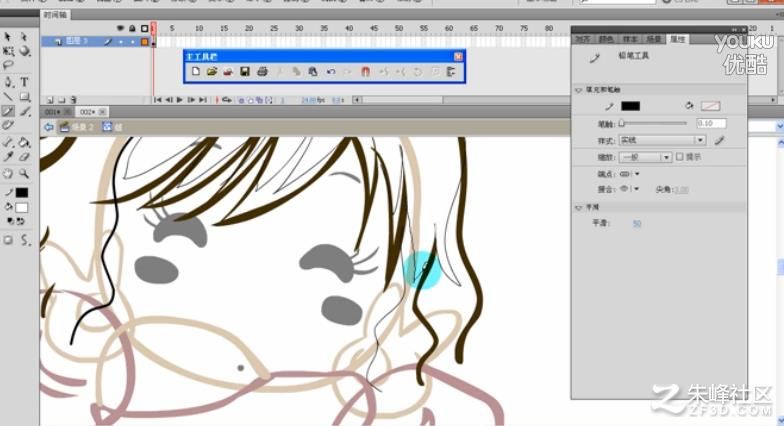Select the Text tool
Image resolution: width=784 pixels, height=426 pixels.
coord(24,82)
